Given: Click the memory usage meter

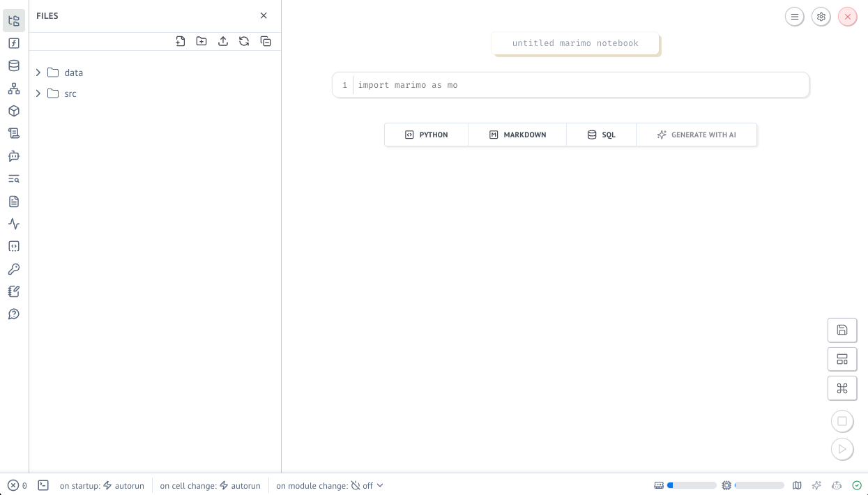Looking at the screenshot, I should (692, 485).
